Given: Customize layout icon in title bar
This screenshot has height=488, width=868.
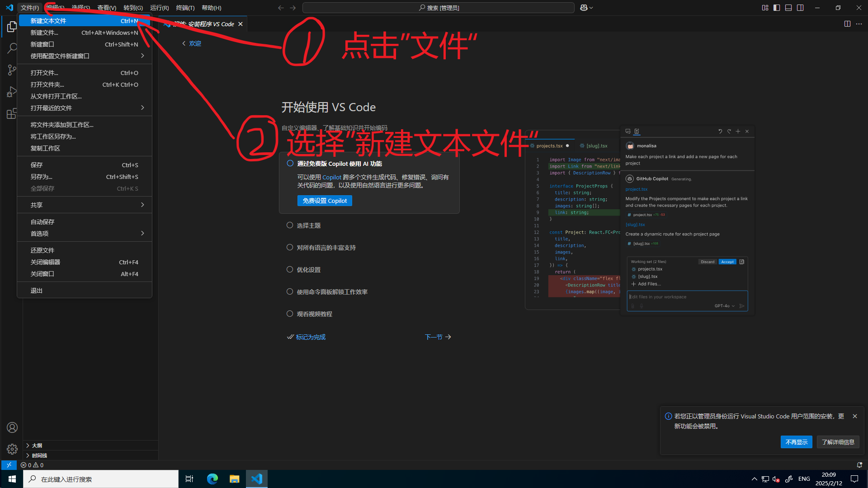Looking at the screenshot, I should (x=765, y=8).
